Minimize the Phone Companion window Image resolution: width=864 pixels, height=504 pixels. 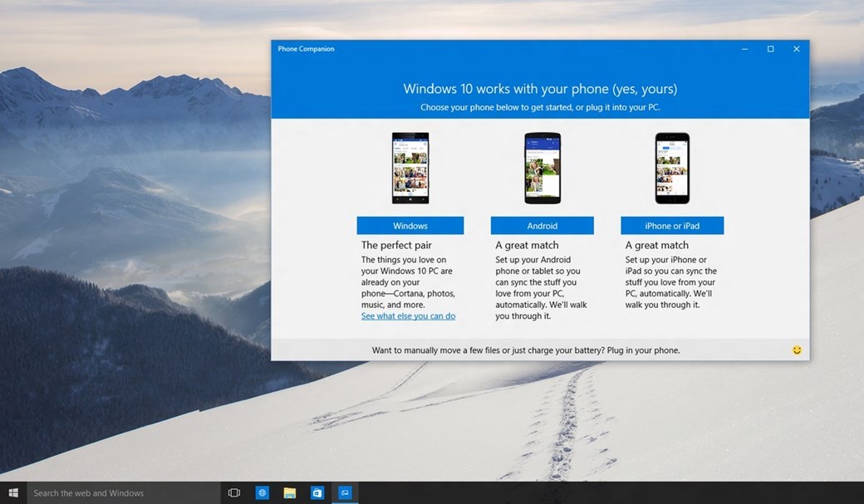(744, 48)
